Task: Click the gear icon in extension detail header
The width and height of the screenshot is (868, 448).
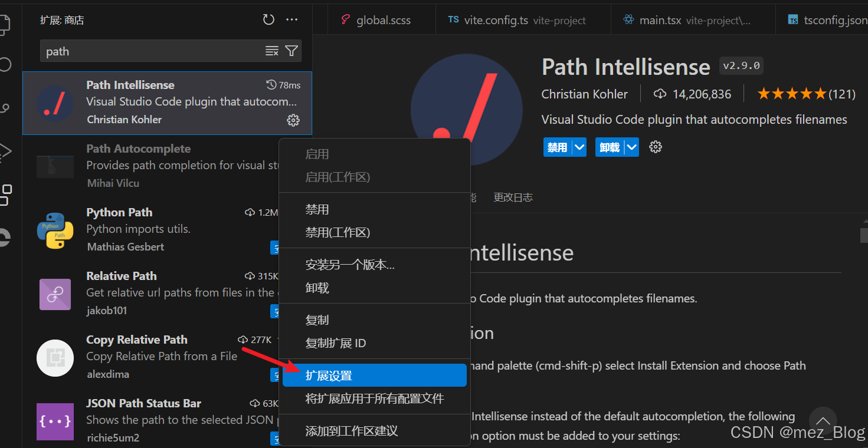Action: click(656, 147)
